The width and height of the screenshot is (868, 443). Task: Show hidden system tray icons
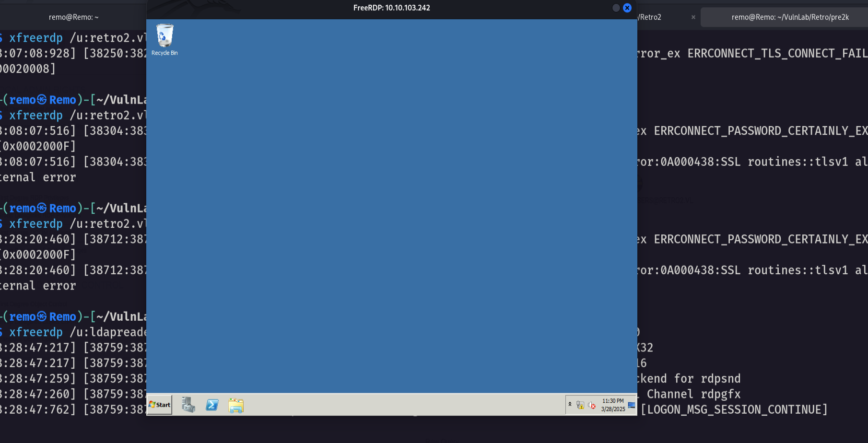[x=570, y=405]
